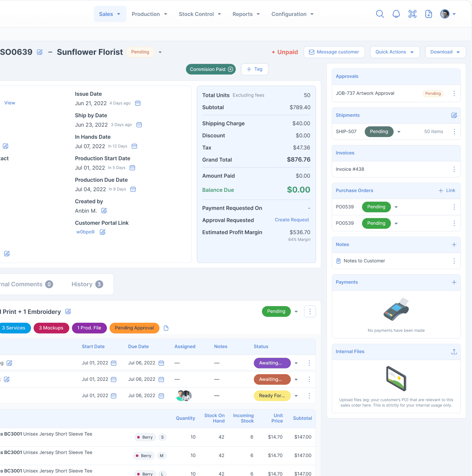This screenshot has height=476, width=472.
Task: Expand the Download dropdown
Action: pyautogui.click(x=445, y=52)
